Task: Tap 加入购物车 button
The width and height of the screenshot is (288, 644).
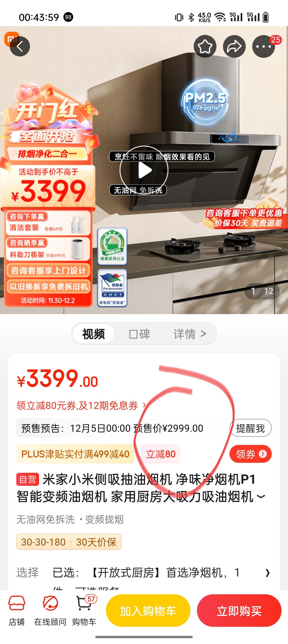Action: [148, 611]
